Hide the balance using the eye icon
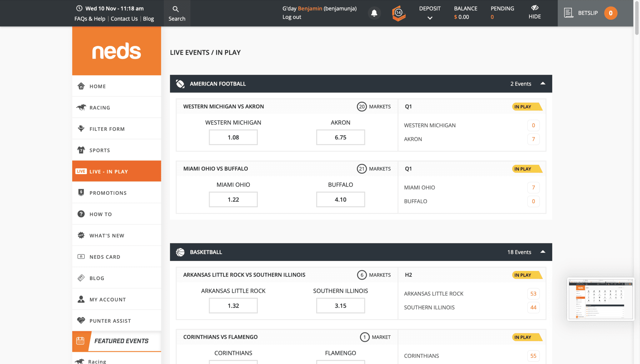This screenshot has width=640, height=364. click(x=535, y=8)
